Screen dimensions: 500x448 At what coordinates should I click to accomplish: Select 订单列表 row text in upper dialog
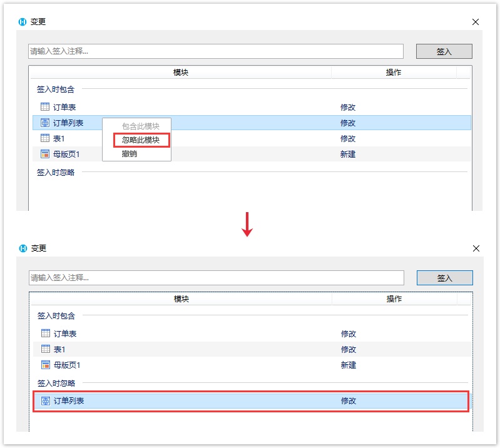(x=68, y=123)
